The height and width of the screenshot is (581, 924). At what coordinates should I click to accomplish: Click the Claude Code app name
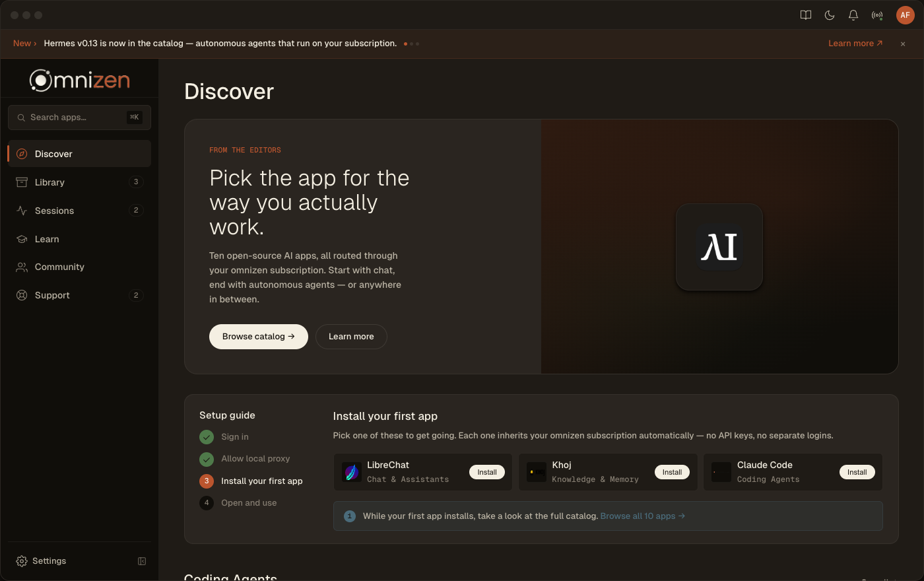[x=765, y=465]
